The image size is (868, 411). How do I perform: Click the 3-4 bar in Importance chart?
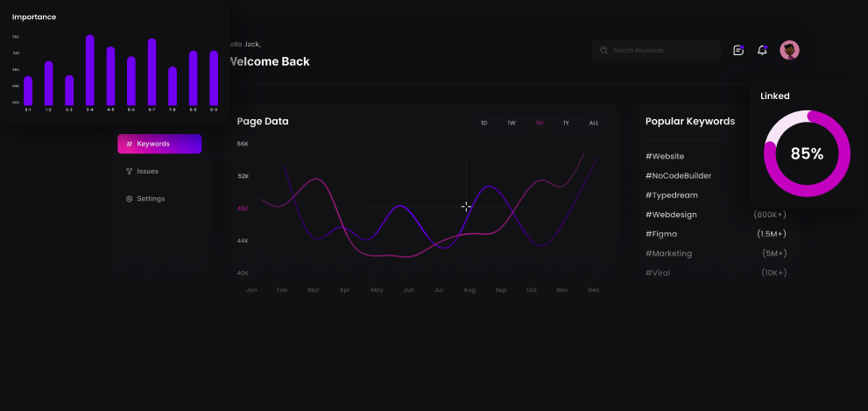(89, 70)
